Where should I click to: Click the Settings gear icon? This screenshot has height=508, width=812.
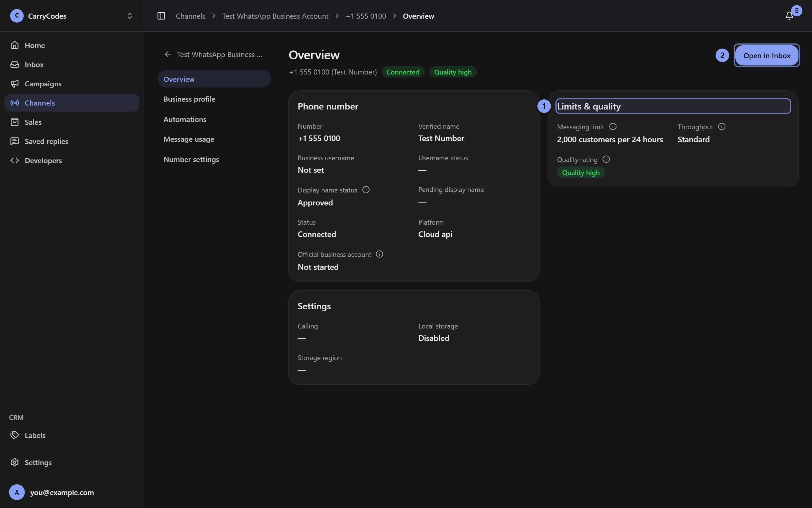pos(14,462)
